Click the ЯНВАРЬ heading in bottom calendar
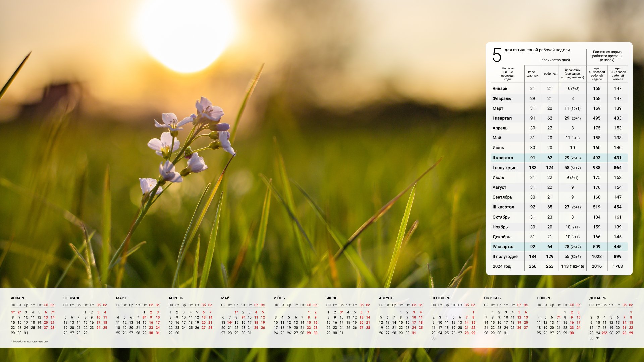 coord(18,298)
